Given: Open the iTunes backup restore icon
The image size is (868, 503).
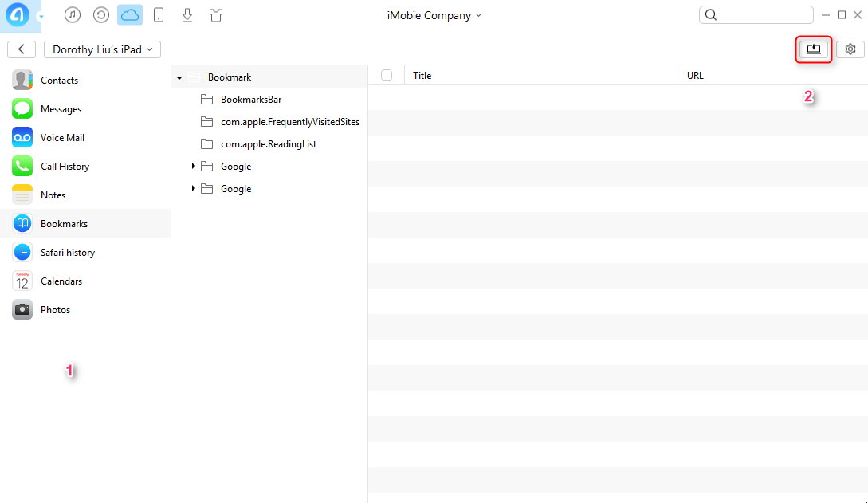Looking at the screenshot, I should (100, 15).
